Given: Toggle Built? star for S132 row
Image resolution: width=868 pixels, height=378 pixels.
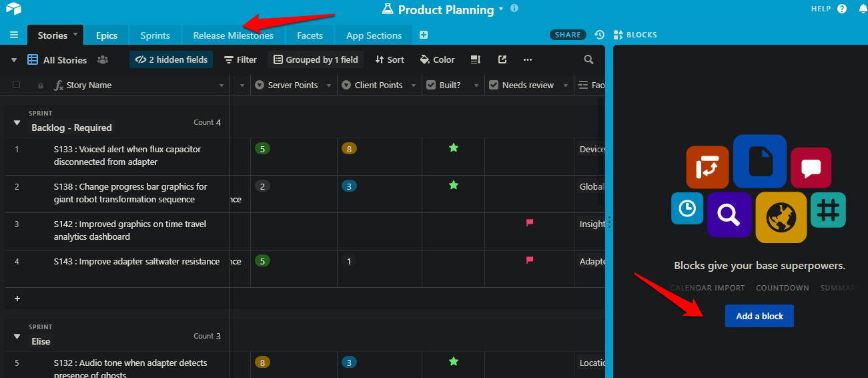Looking at the screenshot, I should point(454,361).
